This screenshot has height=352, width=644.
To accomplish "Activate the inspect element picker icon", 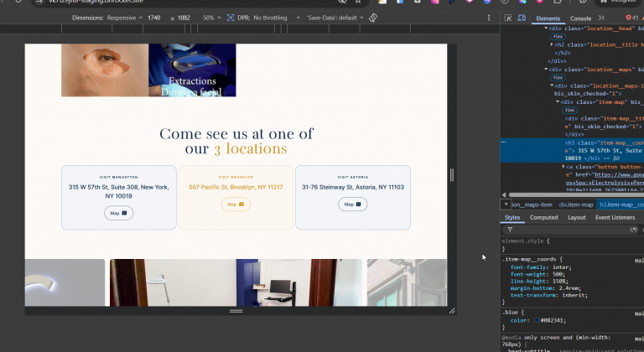I will pos(508,18).
